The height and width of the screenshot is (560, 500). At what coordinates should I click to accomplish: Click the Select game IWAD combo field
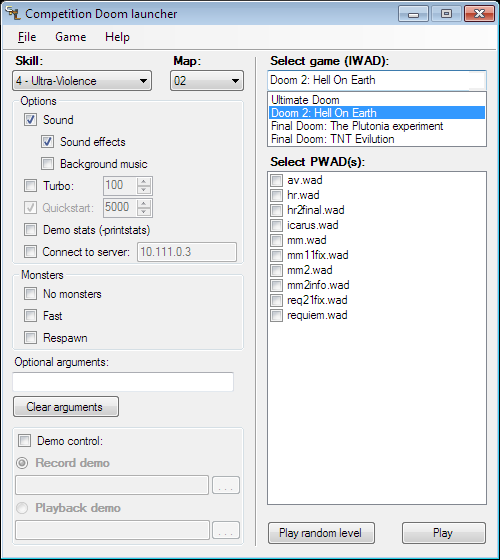tap(377, 80)
